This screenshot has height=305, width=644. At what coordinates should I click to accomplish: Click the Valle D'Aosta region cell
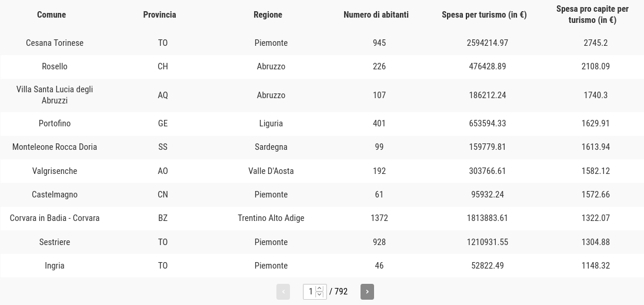271,171
